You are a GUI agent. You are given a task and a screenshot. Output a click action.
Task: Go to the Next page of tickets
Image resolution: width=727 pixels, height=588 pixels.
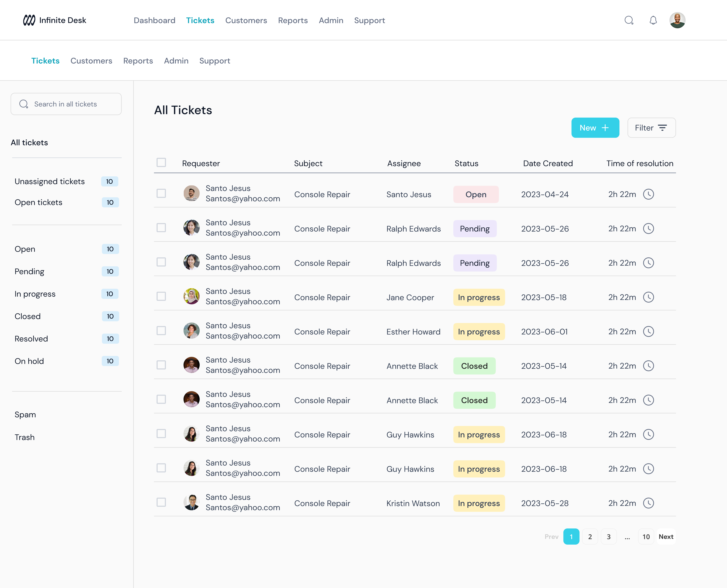pyautogui.click(x=666, y=537)
